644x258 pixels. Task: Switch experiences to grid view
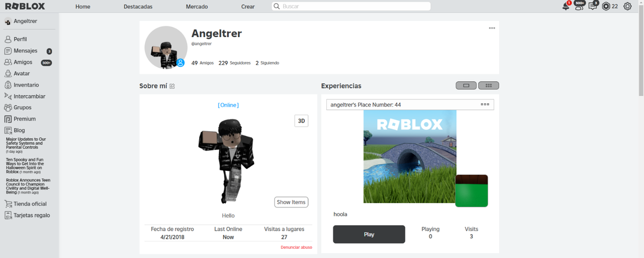click(488, 85)
